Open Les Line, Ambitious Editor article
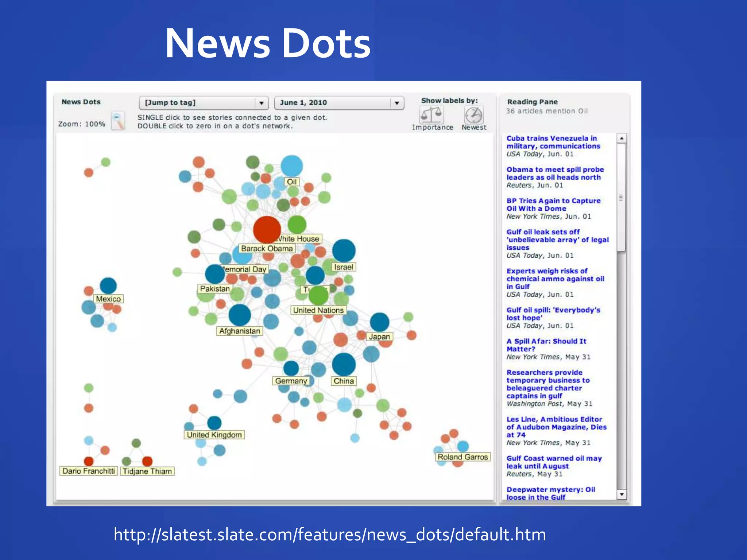This screenshot has width=747, height=560. coord(556,427)
